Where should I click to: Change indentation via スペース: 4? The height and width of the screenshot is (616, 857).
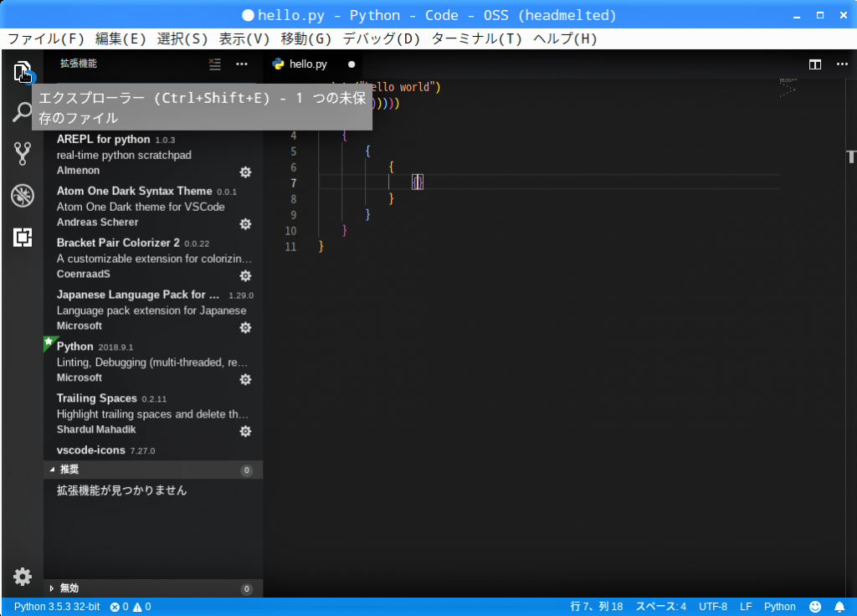[661, 607]
